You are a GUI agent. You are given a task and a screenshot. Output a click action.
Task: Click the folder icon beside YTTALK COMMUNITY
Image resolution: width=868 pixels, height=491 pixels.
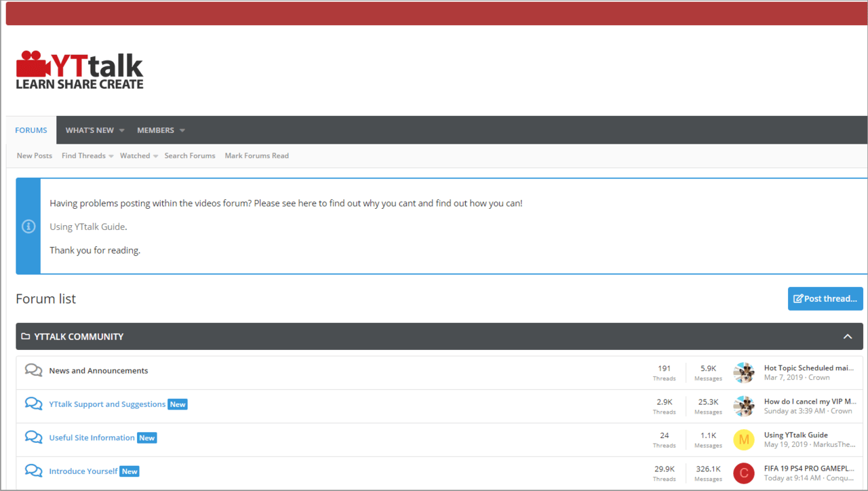tap(26, 336)
